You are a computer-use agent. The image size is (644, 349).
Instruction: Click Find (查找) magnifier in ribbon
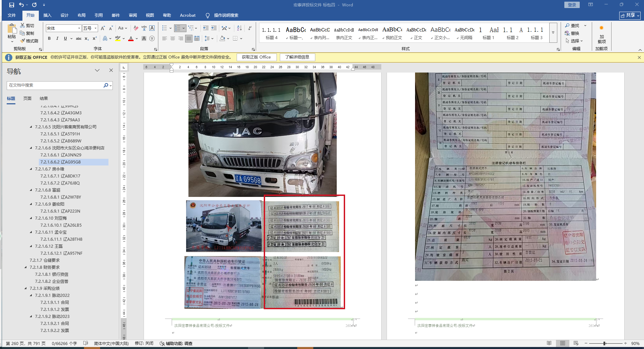572,26
